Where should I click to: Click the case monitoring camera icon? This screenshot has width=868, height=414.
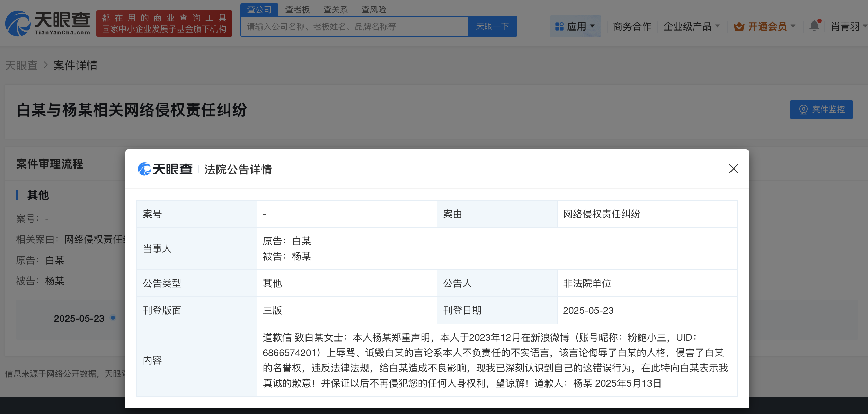pos(803,110)
